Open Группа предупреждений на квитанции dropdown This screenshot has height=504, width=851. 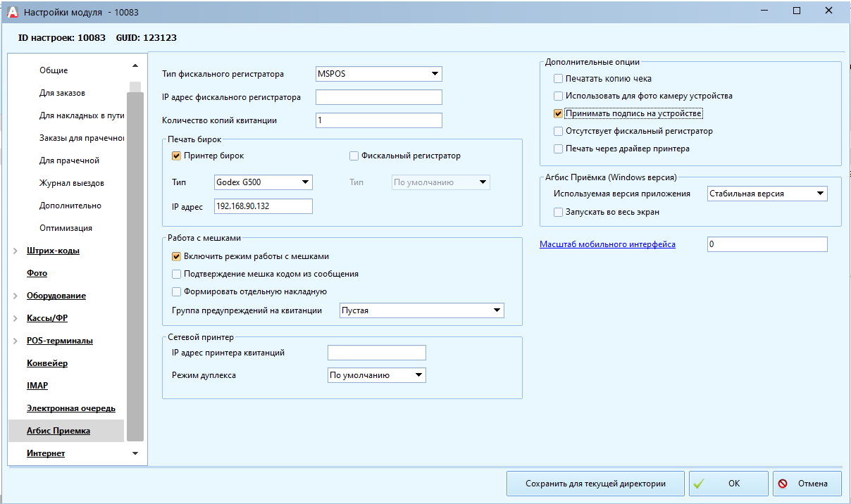[421, 310]
